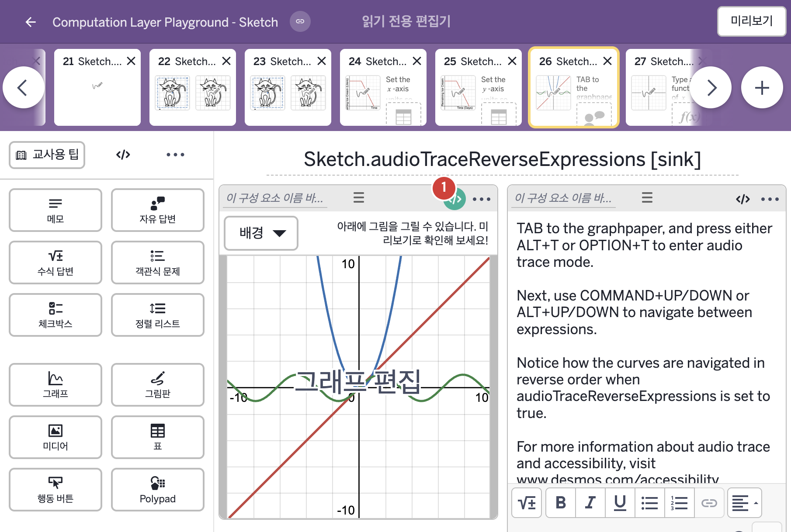Add a 미디어 media component

(56, 437)
